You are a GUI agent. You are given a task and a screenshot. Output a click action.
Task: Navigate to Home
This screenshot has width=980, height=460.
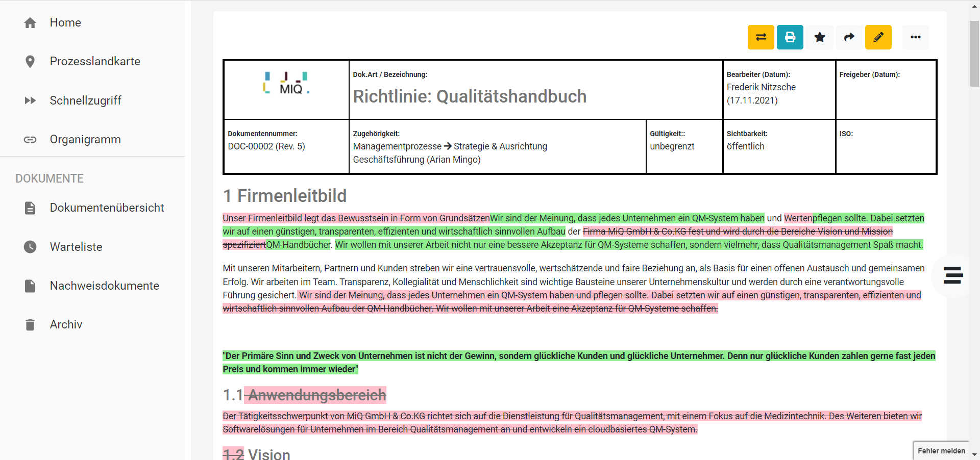click(x=30, y=22)
